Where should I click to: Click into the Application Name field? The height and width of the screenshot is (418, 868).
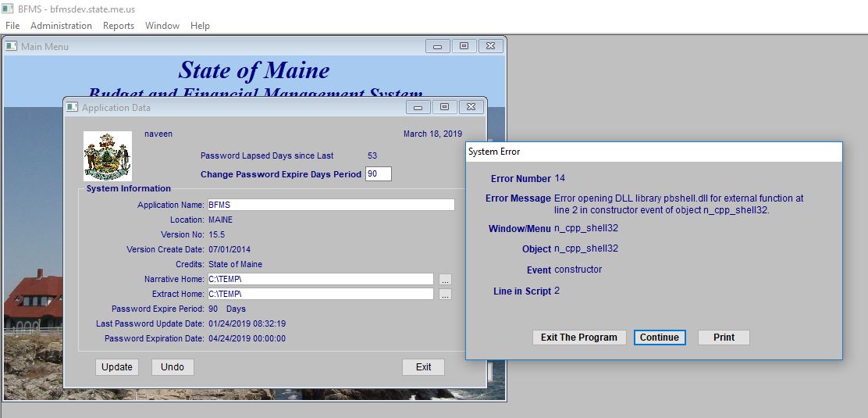pos(330,205)
